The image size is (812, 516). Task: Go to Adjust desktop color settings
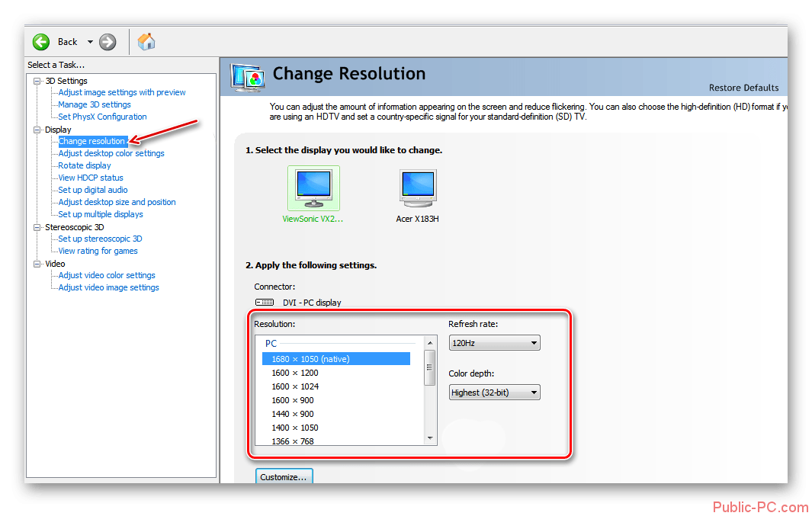[x=111, y=153]
